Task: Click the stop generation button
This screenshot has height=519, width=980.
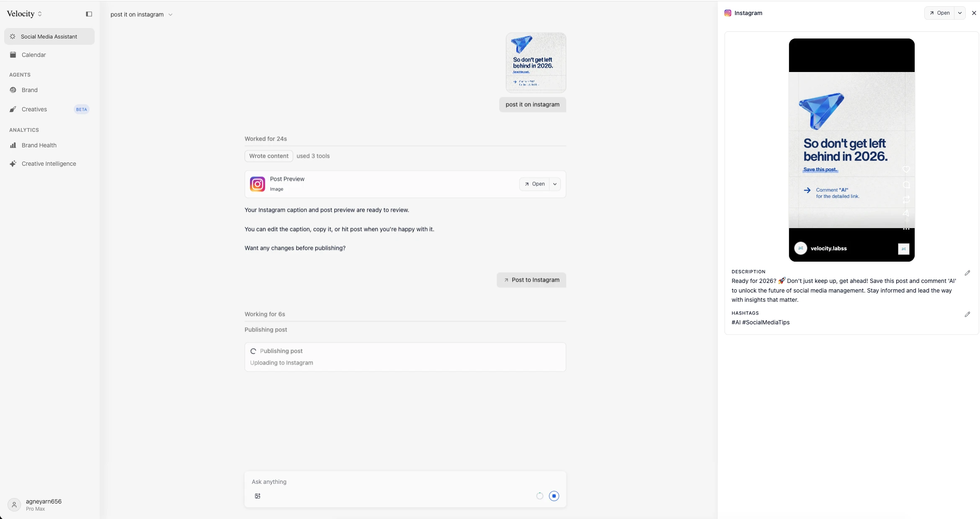Action: (554, 496)
